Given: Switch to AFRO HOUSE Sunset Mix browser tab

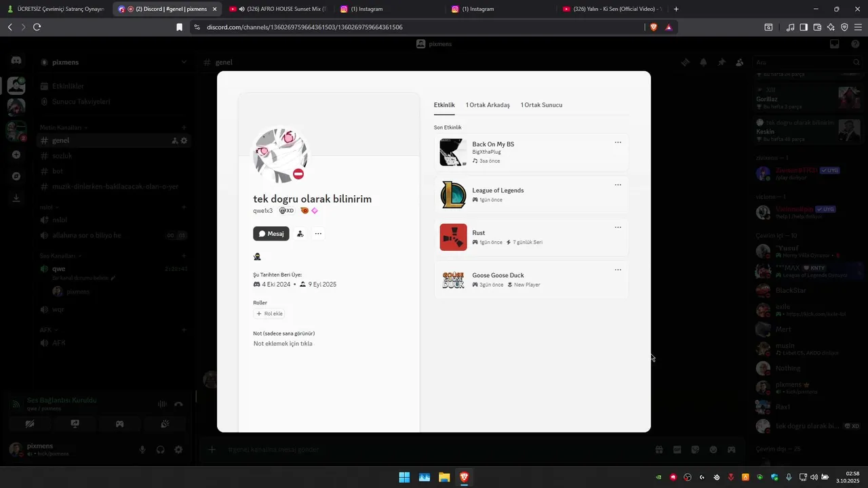Looking at the screenshot, I should coord(277,9).
